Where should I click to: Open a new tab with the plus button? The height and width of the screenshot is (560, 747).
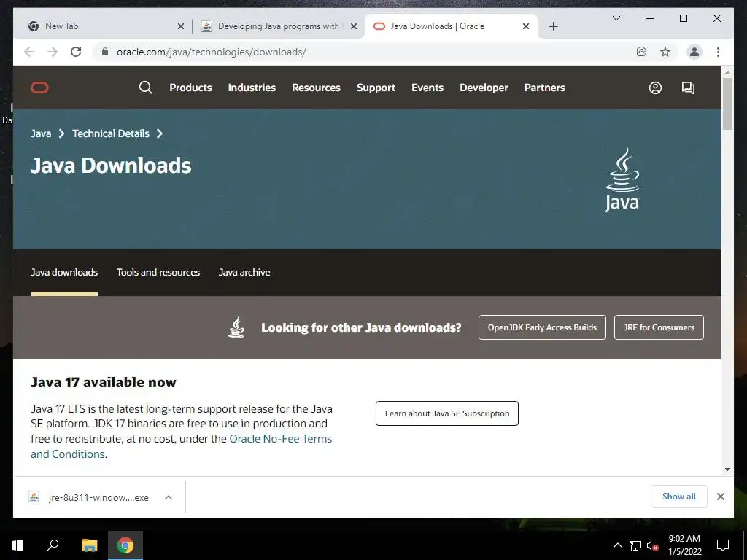tap(553, 26)
